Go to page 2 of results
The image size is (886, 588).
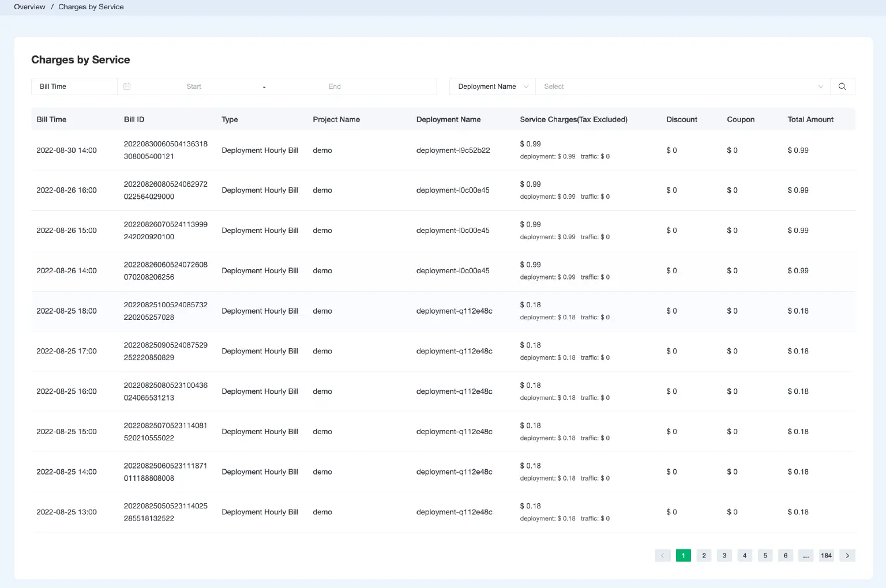[x=704, y=556]
